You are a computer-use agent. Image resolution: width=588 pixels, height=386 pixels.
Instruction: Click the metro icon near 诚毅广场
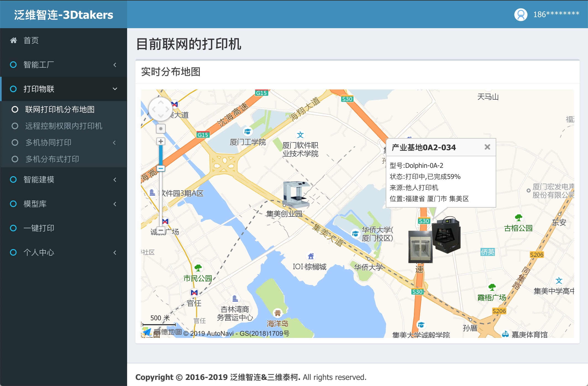click(x=165, y=221)
